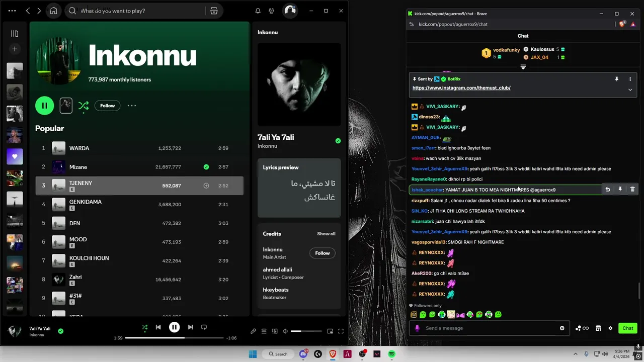Toggle shuffle on the artist page
This screenshot has width=644, height=362.
[84, 106]
